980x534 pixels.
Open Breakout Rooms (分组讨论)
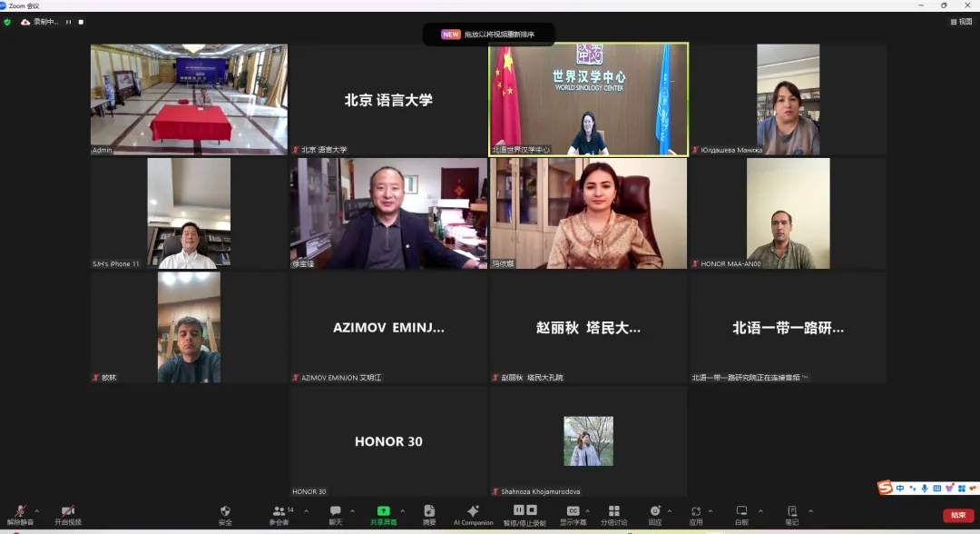click(613, 514)
